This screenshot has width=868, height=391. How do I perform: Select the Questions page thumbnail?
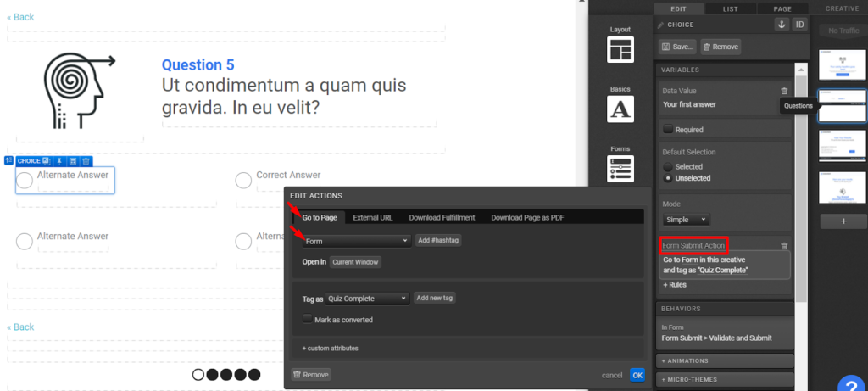tap(842, 106)
